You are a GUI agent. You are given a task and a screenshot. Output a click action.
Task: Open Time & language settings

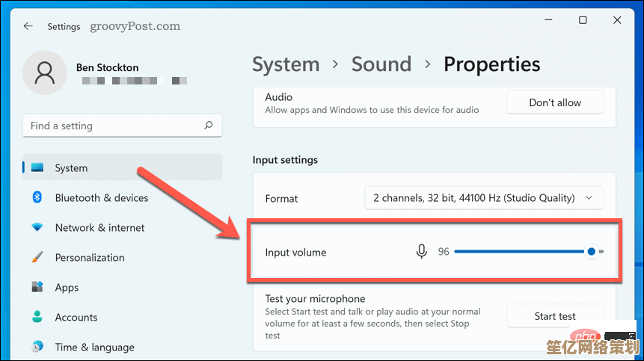coord(94,347)
